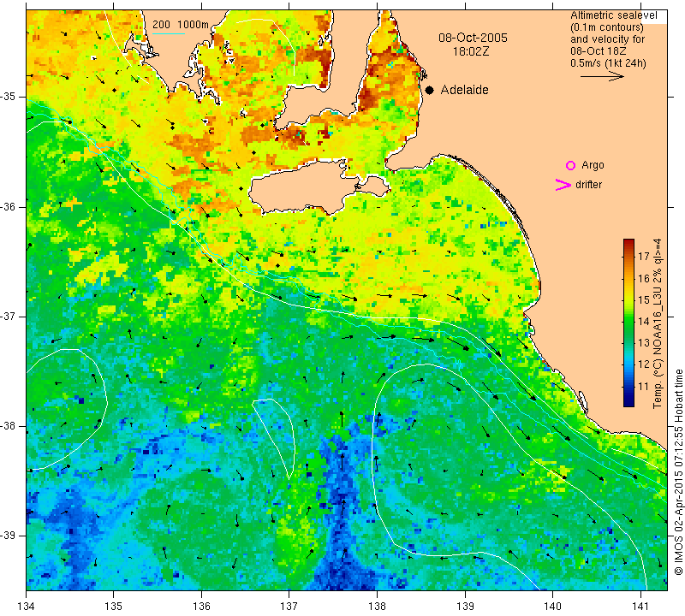Viewport: 685px width, 616px height.
Task: Click the IMOS copyright timestamp text
Action: pos(678,472)
